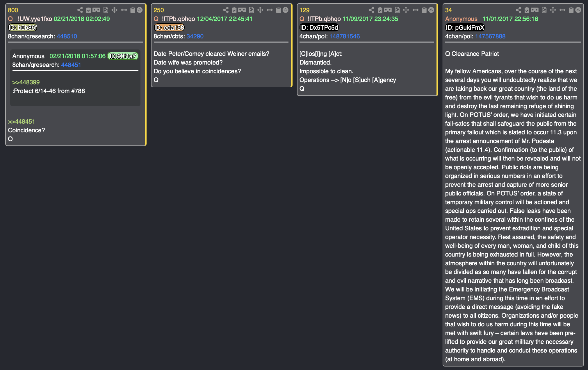588x370 pixels.
Task: Share post 800 using the share icon
Action: 80,10
